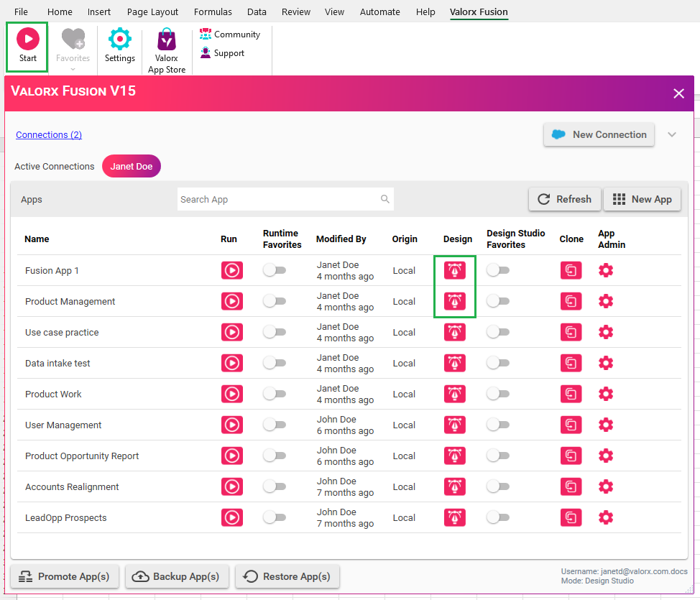Open the Favorites ribbon dropdown
This screenshot has height=600, width=700.
tap(73, 49)
